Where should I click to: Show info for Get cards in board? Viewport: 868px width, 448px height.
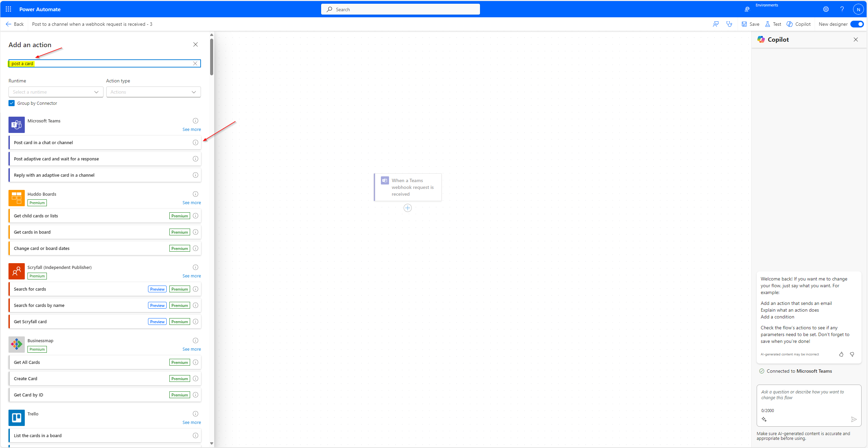click(x=196, y=232)
